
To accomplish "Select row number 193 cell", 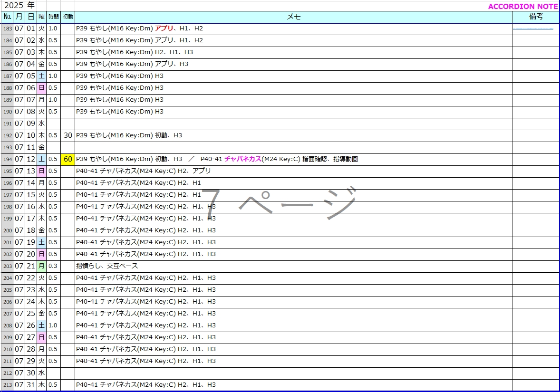I will point(8,147).
